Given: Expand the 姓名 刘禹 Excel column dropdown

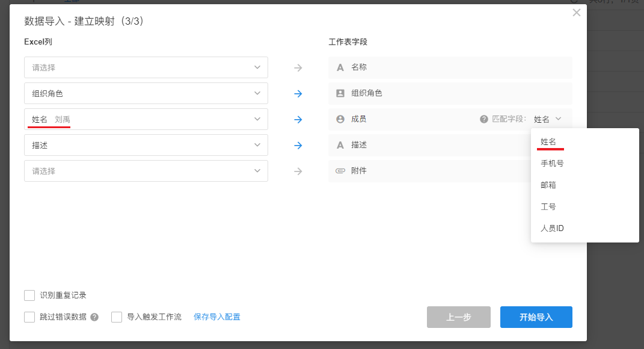Looking at the screenshot, I should click(146, 119).
